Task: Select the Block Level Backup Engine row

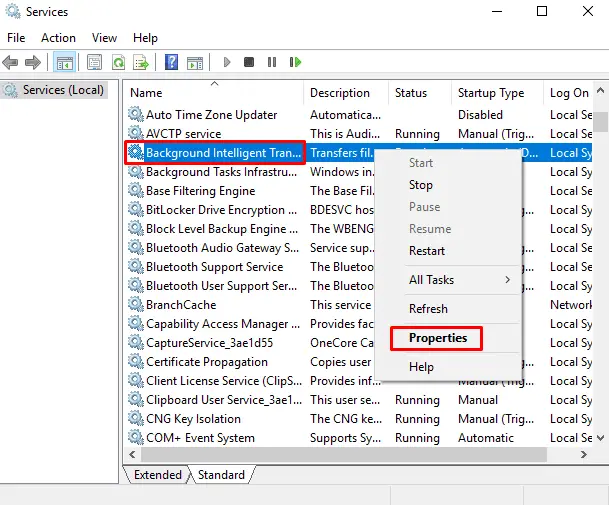Action: 359,229
